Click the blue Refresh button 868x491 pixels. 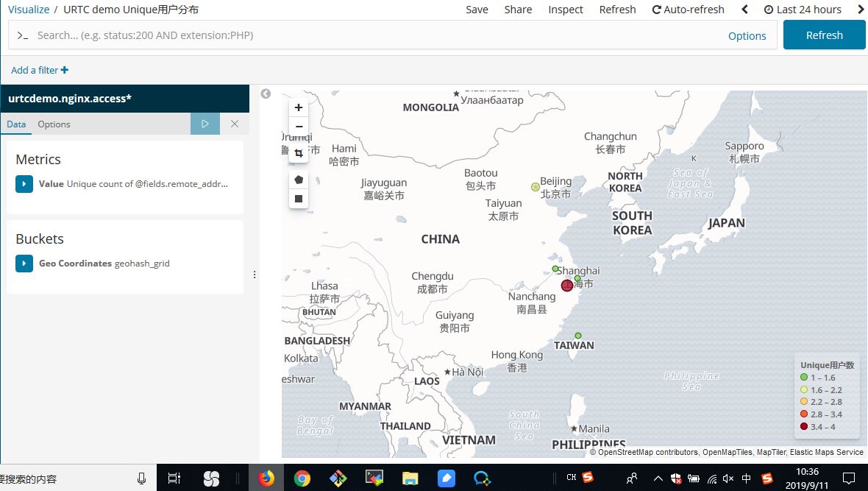(x=824, y=35)
